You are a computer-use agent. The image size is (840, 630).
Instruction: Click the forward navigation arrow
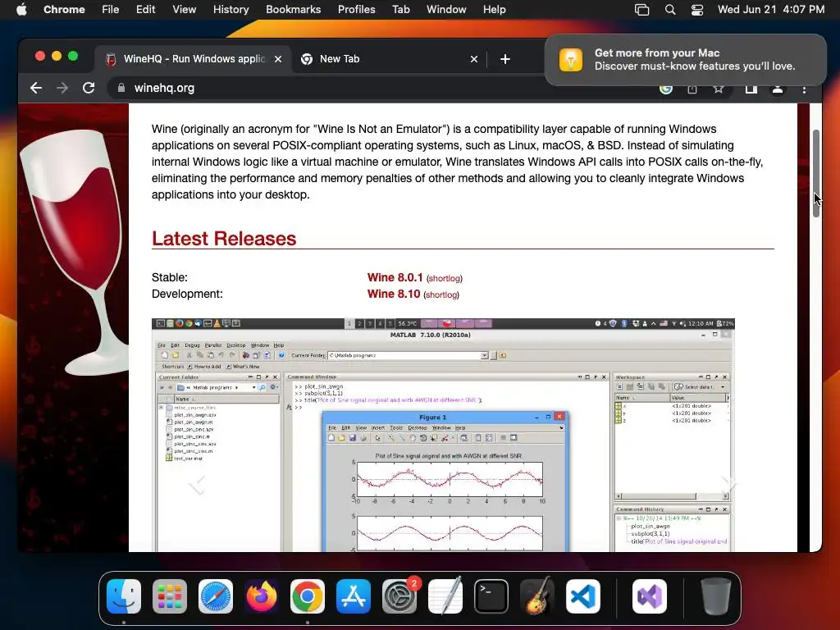click(x=62, y=88)
